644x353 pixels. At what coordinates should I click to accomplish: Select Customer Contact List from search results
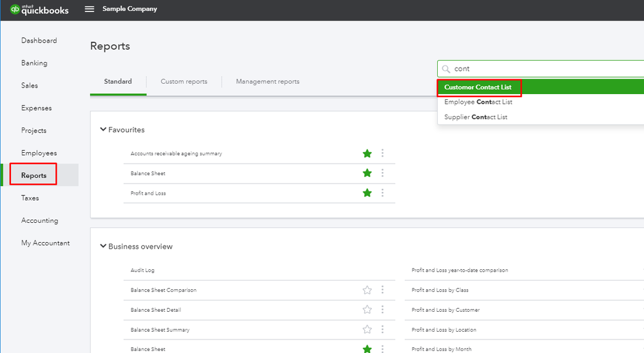click(x=478, y=87)
